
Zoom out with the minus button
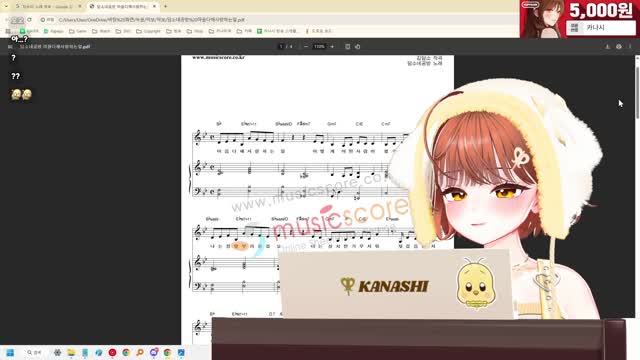306,47
